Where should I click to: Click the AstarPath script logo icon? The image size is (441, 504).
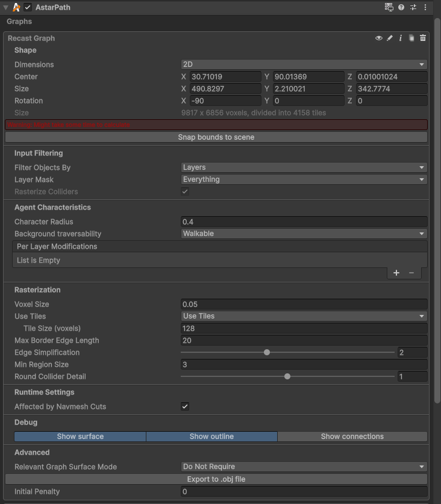[17, 7]
